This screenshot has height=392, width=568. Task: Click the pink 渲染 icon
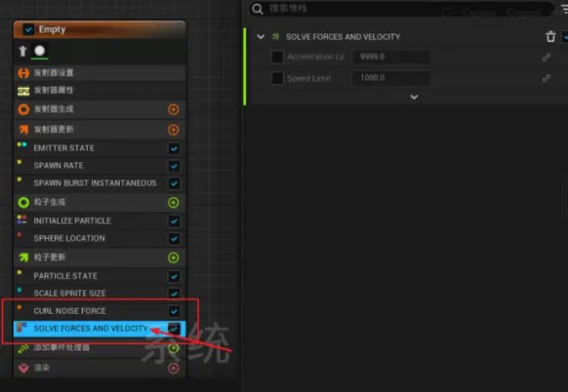point(23,368)
